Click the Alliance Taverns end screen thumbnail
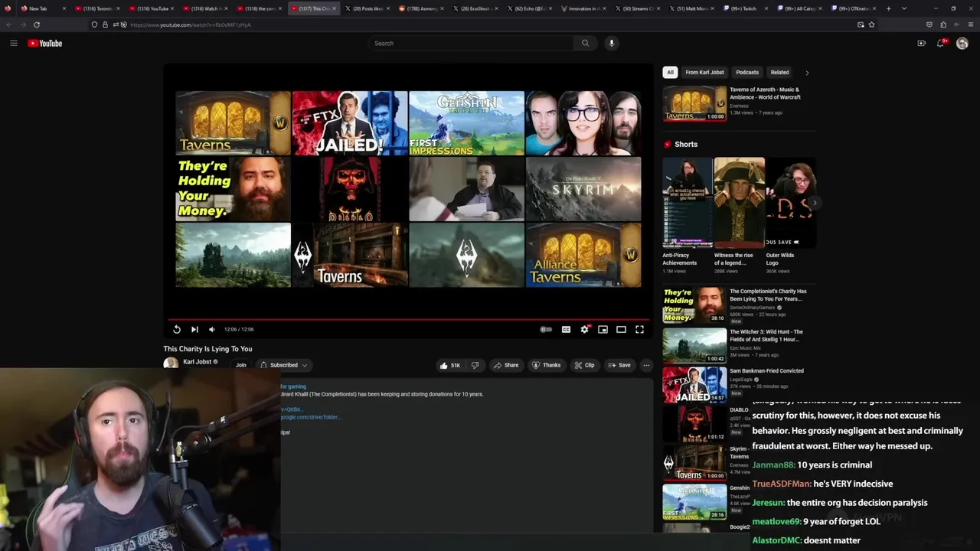Screen dimensions: 980x551 click(583, 255)
